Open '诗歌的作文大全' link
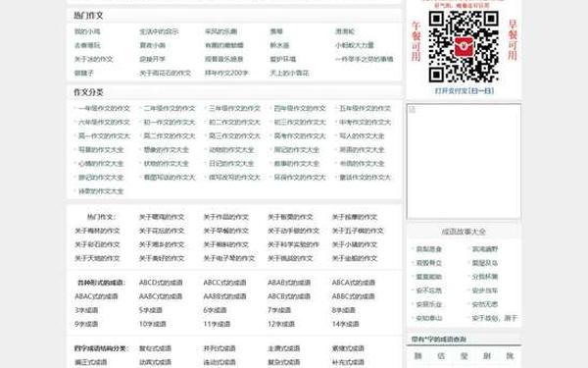 tap(101, 191)
